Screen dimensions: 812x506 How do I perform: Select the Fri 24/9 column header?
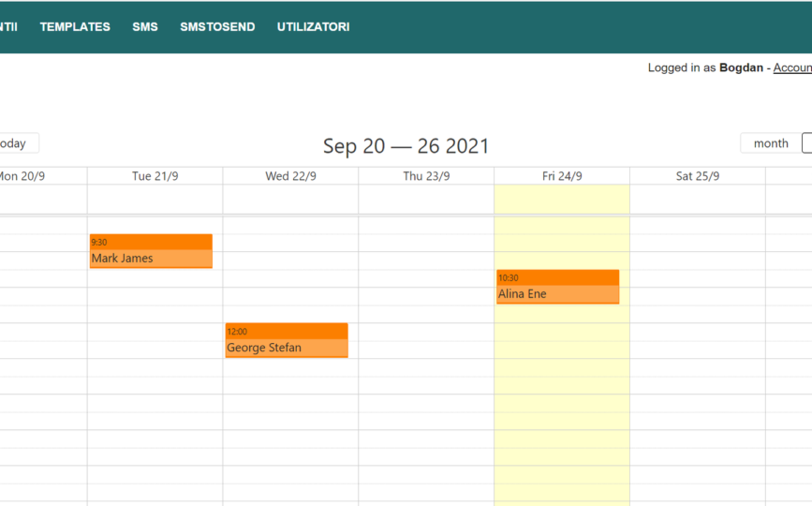pyautogui.click(x=562, y=176)
